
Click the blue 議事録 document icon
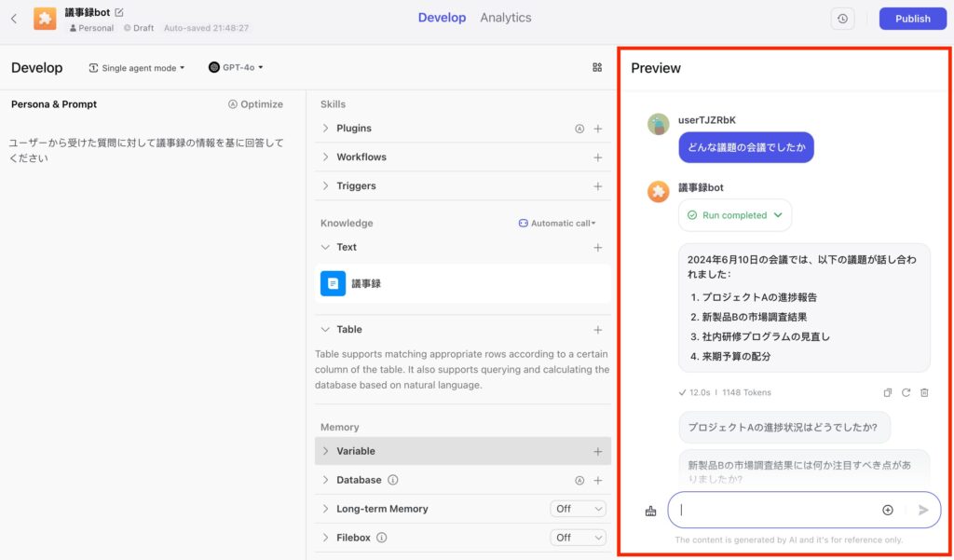(333, 283)
